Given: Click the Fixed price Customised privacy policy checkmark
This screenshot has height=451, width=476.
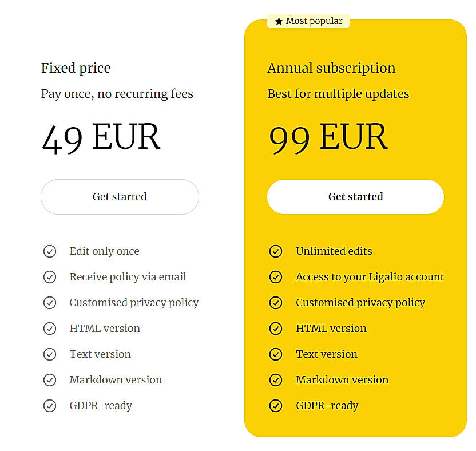Looking at the screenshot, I should pyautogui.click(x=50, y=302).
